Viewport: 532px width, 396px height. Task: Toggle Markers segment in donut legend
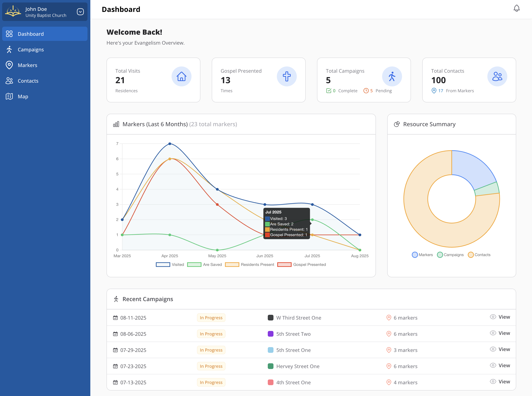click(x=422, y=255)
